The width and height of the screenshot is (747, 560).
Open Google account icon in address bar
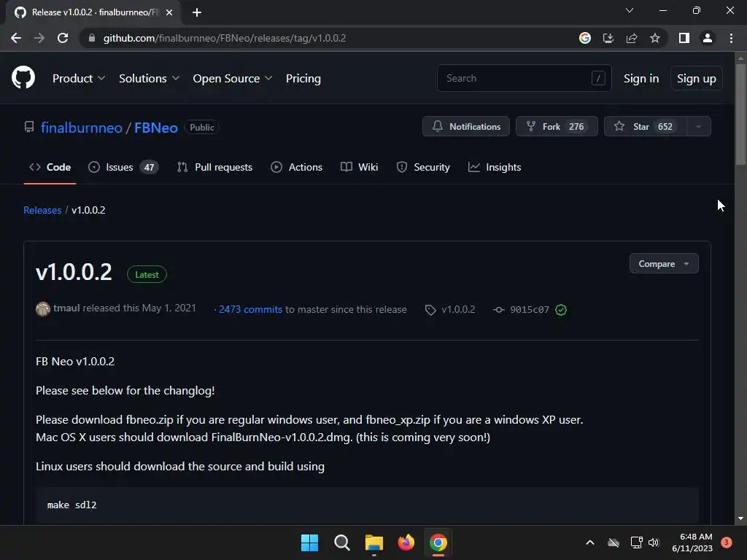tap(584, 38)
